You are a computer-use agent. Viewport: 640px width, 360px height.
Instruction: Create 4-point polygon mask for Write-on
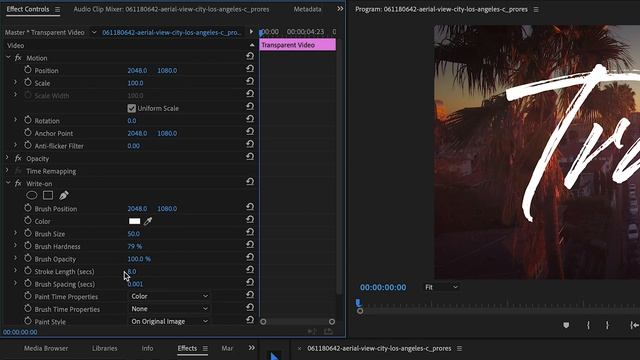click(48, 196)
